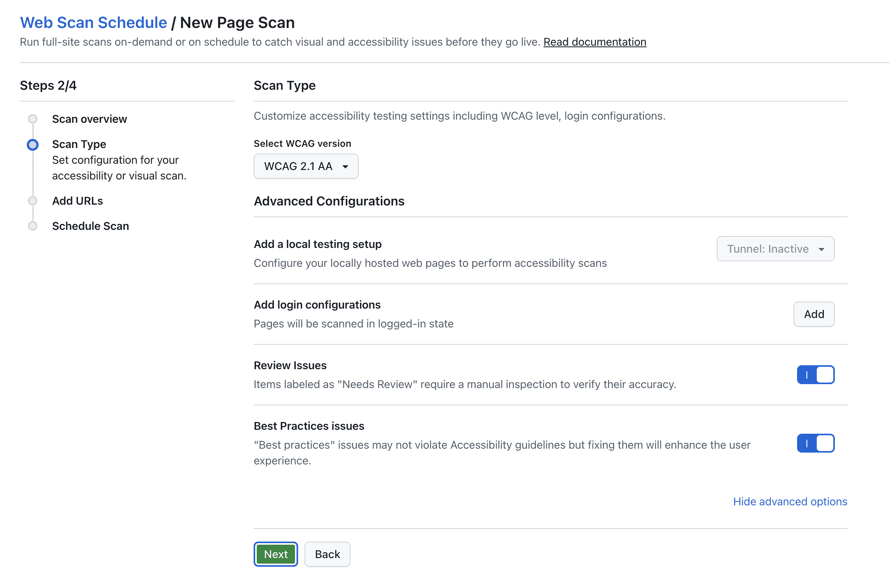This screenshot has height=588, width=890.
Task: Turn off Best Practices issues
Action: (816, 444)
